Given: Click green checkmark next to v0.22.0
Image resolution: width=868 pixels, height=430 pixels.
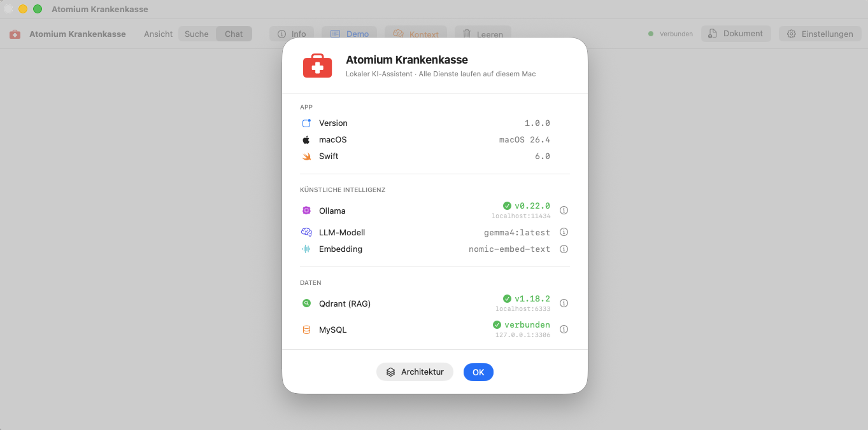Looking at the screenshot, I should [507, 205].
